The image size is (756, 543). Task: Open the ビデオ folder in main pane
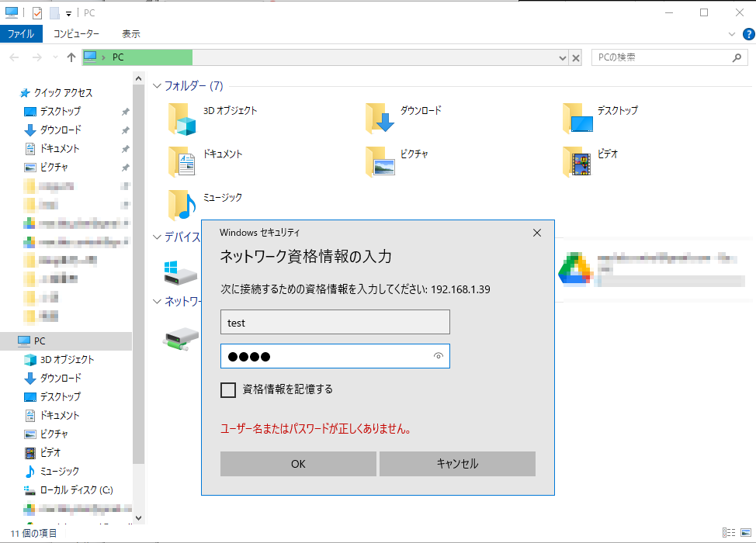coord(577,161)
